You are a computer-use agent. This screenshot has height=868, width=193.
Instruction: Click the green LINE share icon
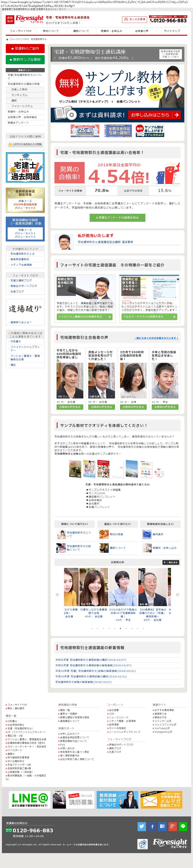click(183, 826)
